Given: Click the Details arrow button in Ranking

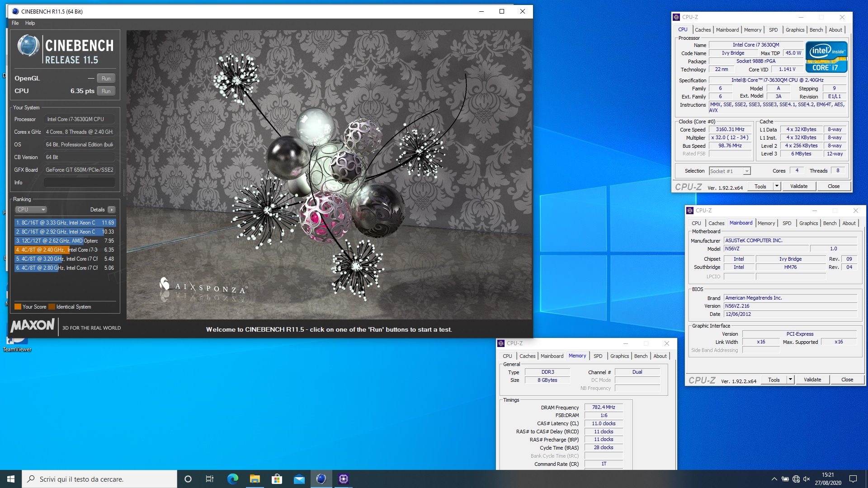Looking at the screenshot, I should (x=112, y=210).
